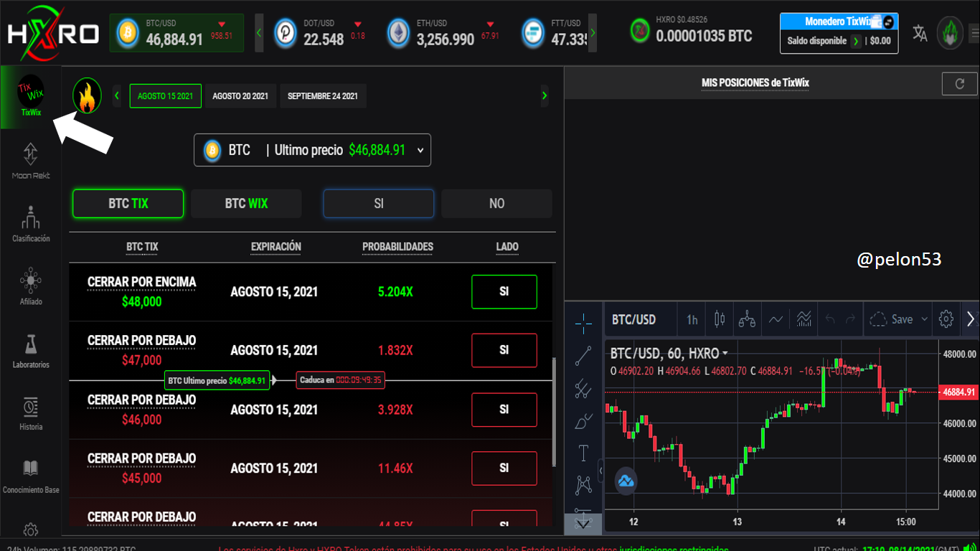Toggle the NO side filter
The height and width of the screenshot is (551, 980).
pyautogui.click(x=496, y=204)
